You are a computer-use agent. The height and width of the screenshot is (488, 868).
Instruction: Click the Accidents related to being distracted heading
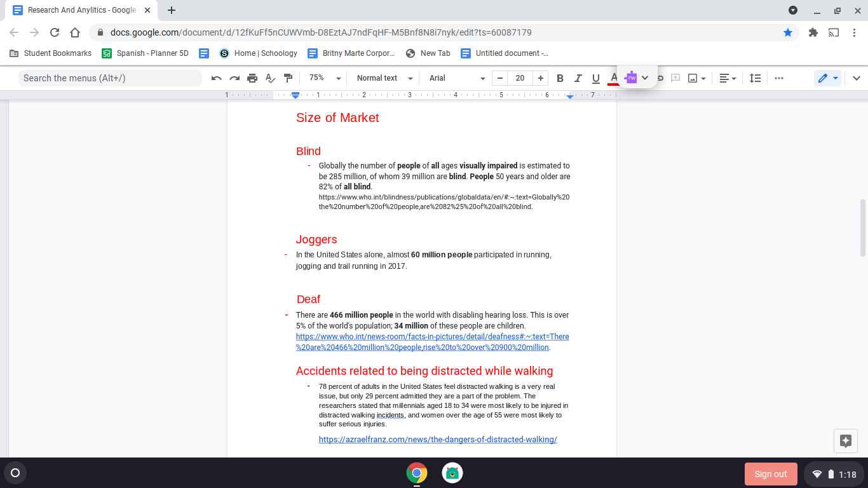coord(424,371)
